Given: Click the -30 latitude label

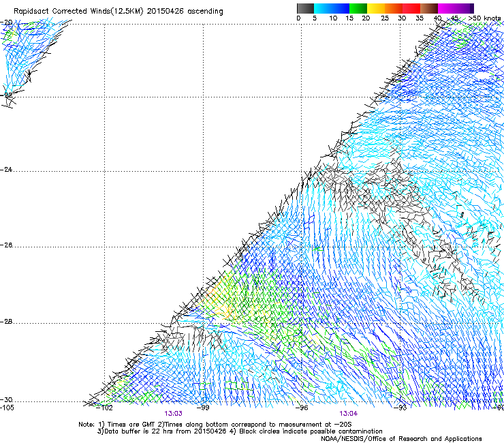Looking at the screenshot, I should click(x=6, y=399).
